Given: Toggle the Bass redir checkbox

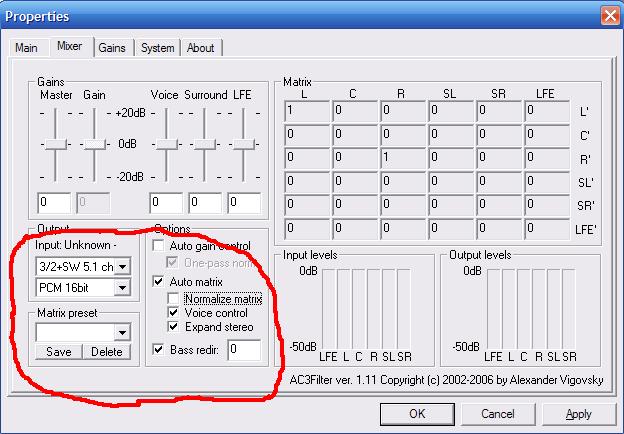Looking at the screenshot, I should (x=158, y=350).
